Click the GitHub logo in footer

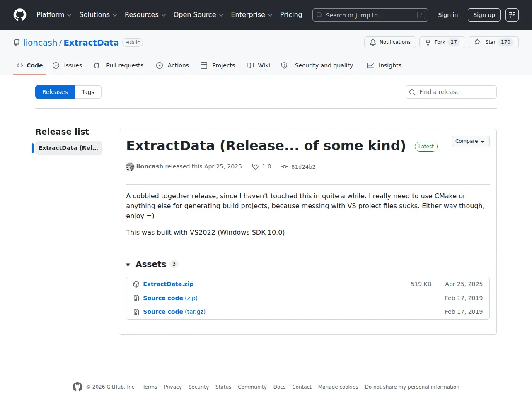(77, 387)
